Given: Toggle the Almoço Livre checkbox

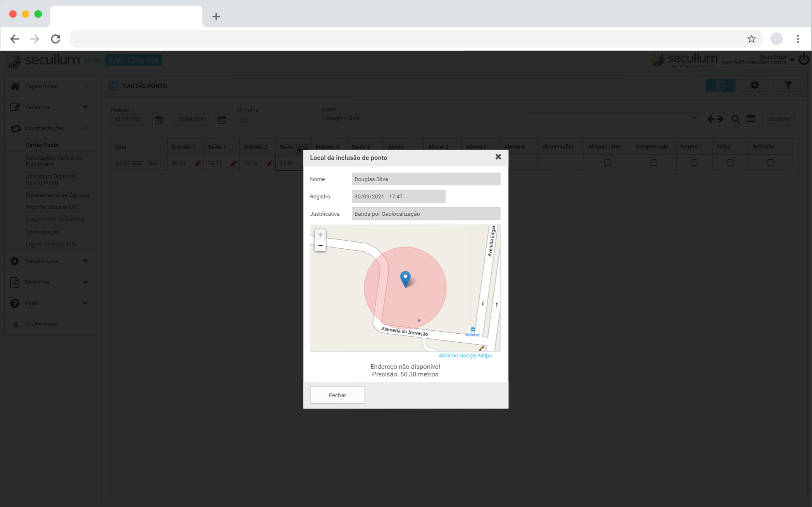Looking at the screenshot, I should tap(607, 163).
